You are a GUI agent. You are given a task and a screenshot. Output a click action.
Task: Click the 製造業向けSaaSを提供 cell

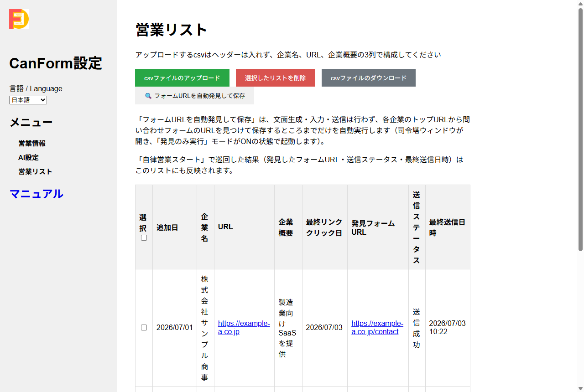288,328
